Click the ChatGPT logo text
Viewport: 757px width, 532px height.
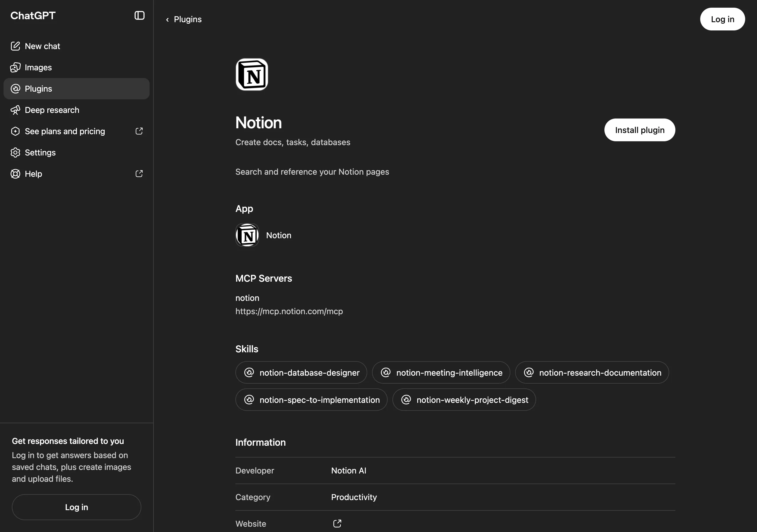click(33, 15)
